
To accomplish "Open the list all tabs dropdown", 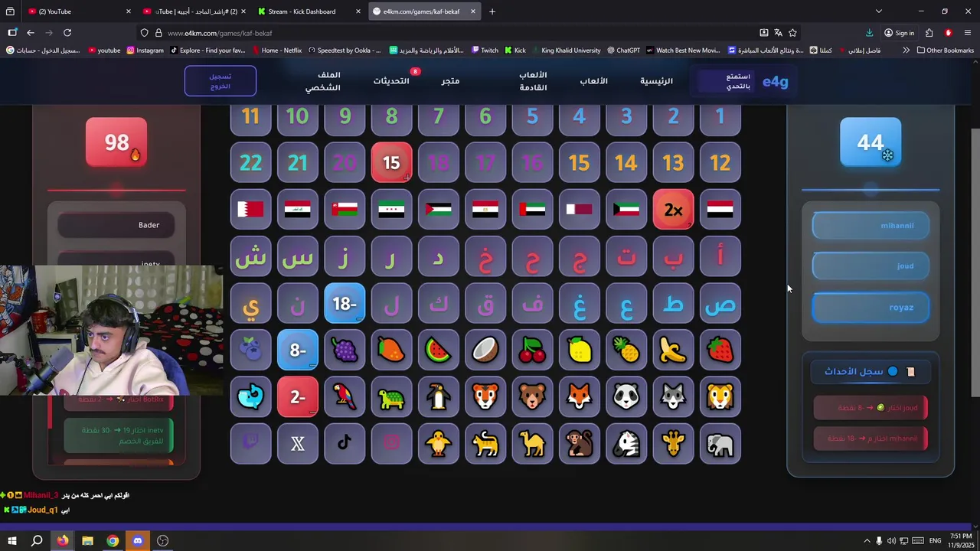I will [879, 11].
